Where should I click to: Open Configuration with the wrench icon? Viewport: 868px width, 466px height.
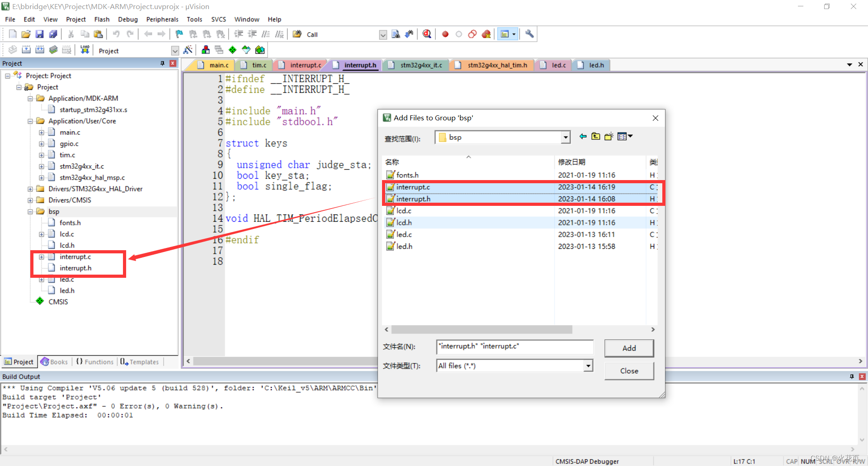[529, 34]
